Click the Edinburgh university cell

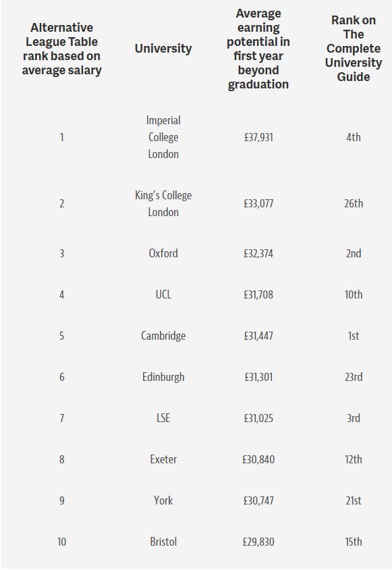[163, 377]
